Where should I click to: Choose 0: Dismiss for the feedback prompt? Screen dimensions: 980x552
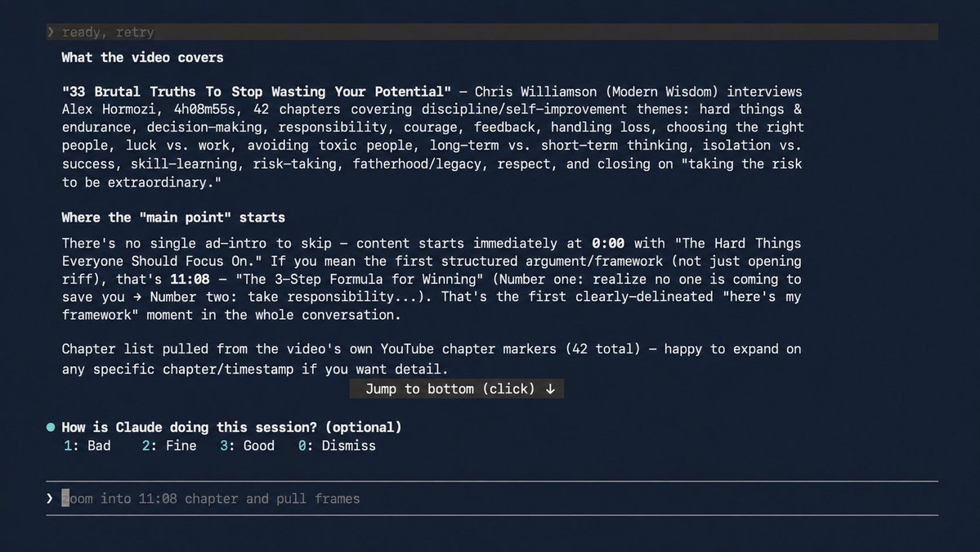(x=337, y=446)
